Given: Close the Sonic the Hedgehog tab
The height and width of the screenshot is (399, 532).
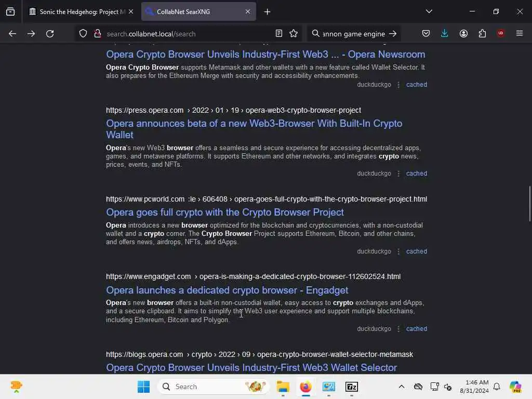Looking at the screenshot, I should coord(131,11).
